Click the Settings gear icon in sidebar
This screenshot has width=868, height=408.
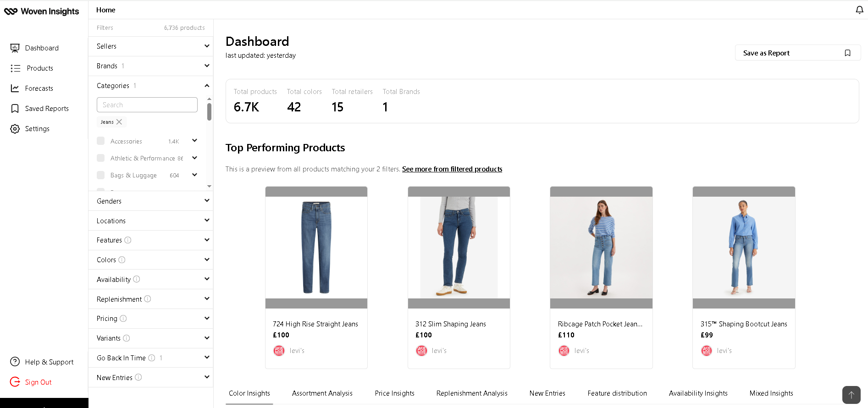pyautogui.click(x=15, y=128)
